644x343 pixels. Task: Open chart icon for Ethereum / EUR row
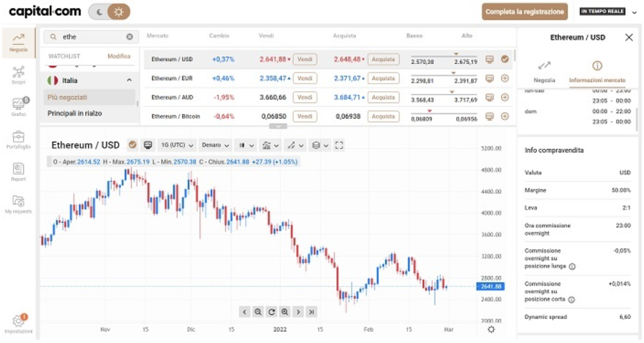point(489,79)
